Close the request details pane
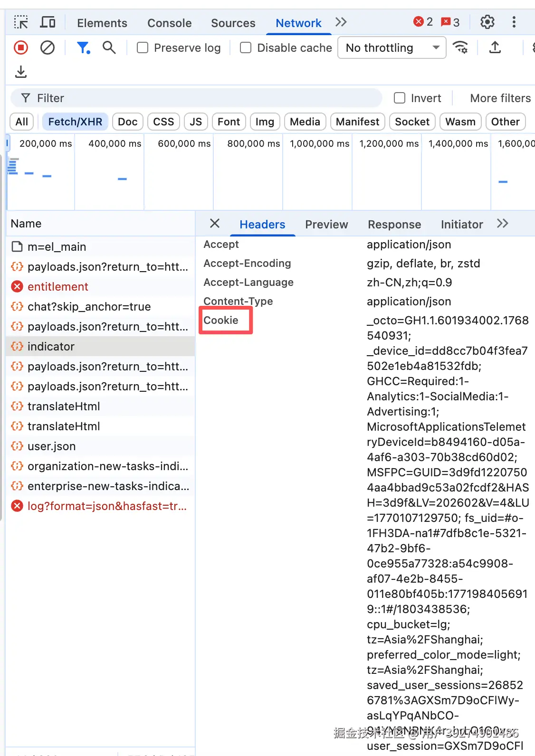 215,223
